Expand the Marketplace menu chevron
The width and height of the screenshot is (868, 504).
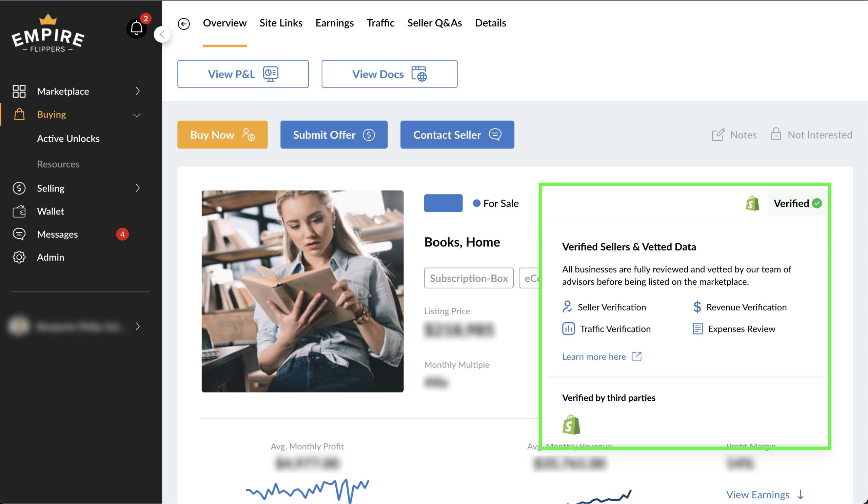click(x=138, y=91)
